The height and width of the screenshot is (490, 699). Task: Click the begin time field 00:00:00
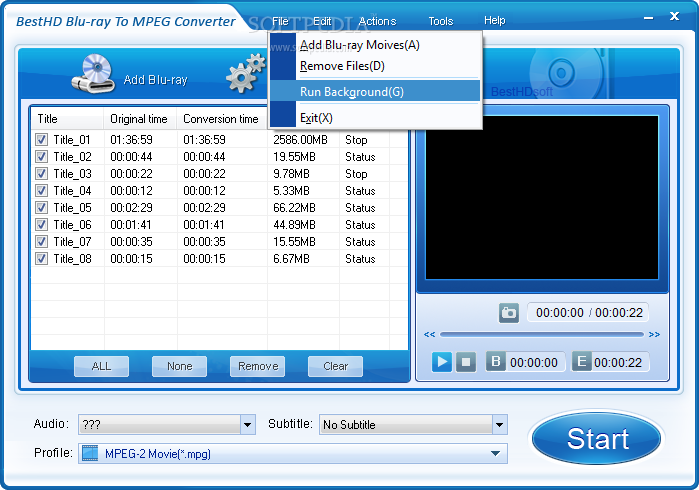[x=534, y=362]
